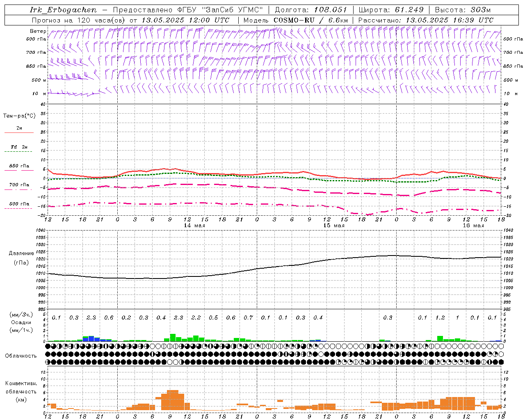Select the 2.2 precipitation total value
Viewport: 525px width, 420px height.
click(196, 318)
